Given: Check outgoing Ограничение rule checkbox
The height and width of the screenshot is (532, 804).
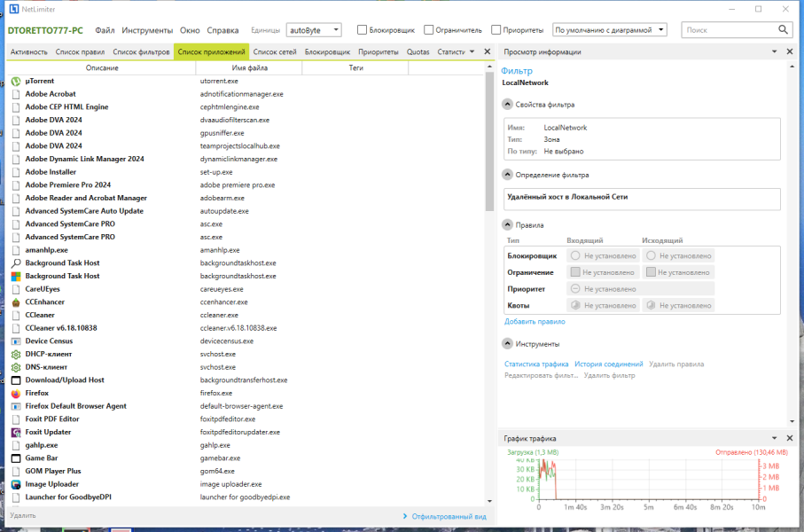Looking at the screenshot, I should click(x=651, y=272).
